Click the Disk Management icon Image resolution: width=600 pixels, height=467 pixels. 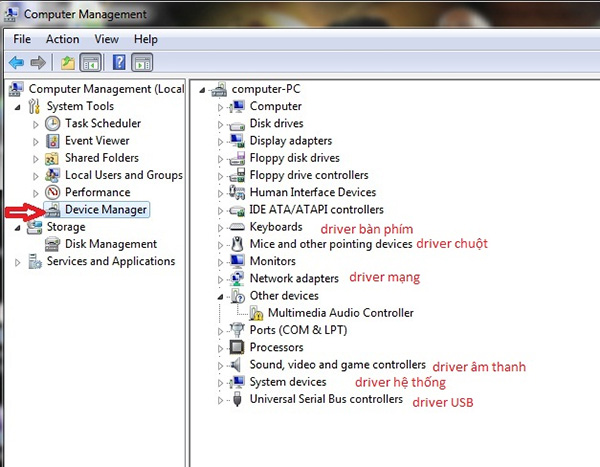[x=53, y=244]
